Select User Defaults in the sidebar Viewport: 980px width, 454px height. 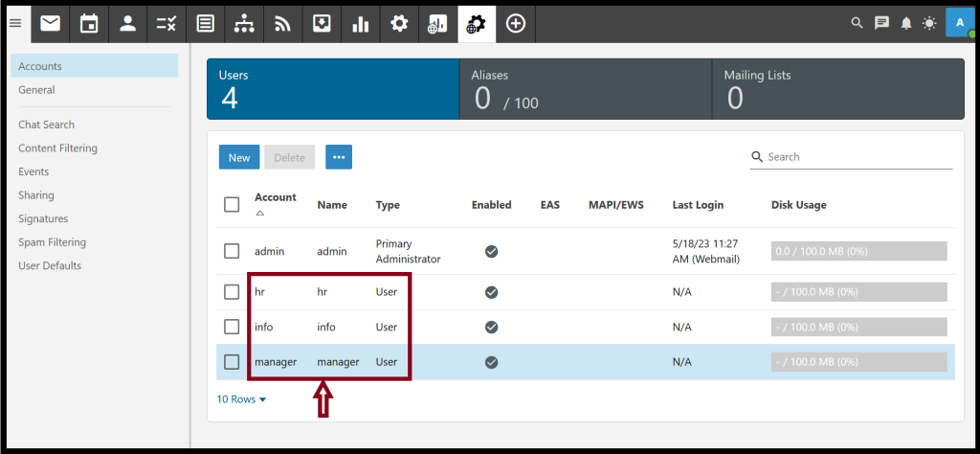pos(50,265)
